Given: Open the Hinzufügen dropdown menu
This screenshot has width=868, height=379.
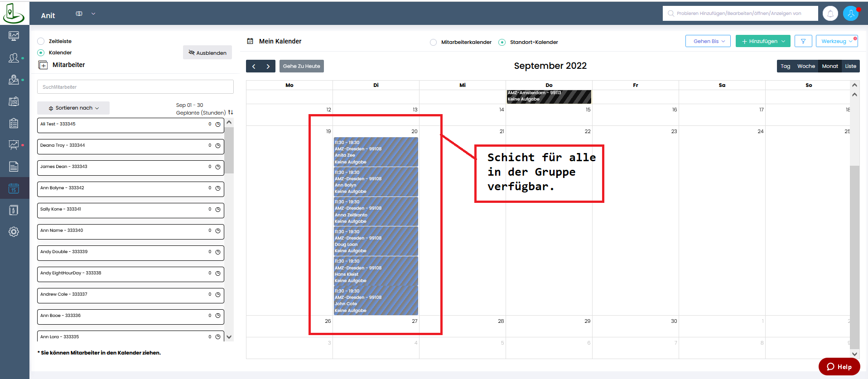Looking at the screenshot, I should [762, 41].
